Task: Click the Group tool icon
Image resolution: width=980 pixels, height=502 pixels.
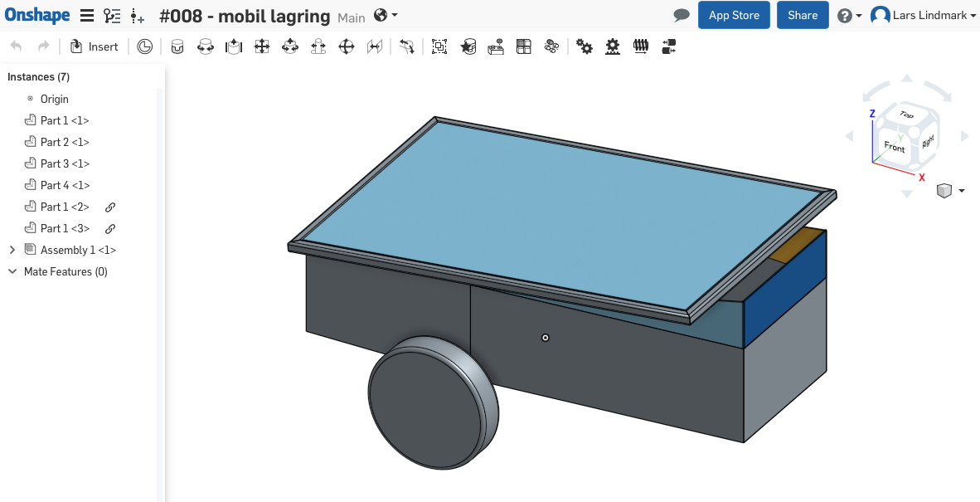Action: [439, 47]
